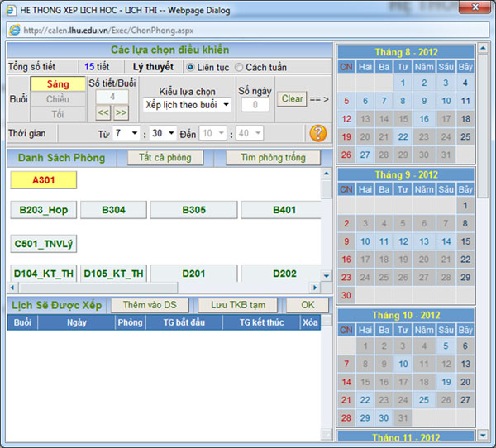Select the Liên tục radio option
The width and height of the screenshot is (496, 448).
click(191, 67)
